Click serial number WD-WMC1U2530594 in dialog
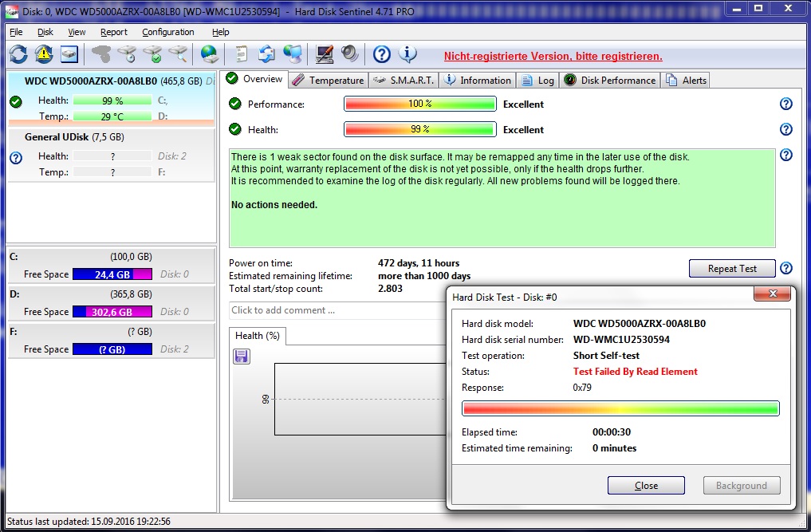811x532 pixels. pos(621,340)
